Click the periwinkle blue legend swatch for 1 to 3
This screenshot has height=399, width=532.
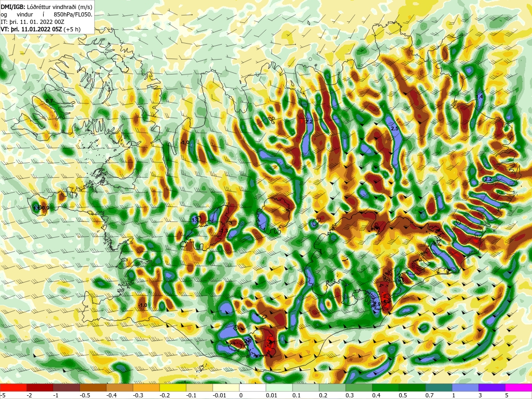tap(465, 387)
